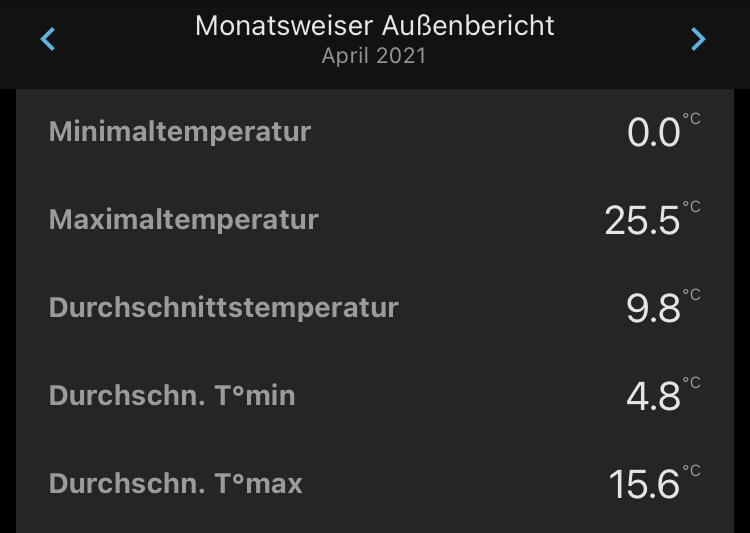This screenshot has width=750, height=533.
Task: Tap the 4.8 average minimum value
Action: pyautogui.click(x=653, y=397)
